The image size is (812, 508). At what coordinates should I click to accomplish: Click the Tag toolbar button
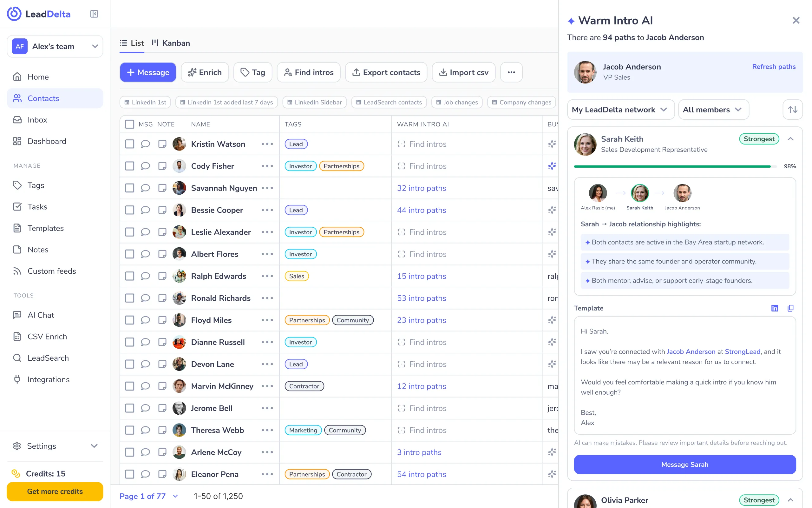(253, 72)
